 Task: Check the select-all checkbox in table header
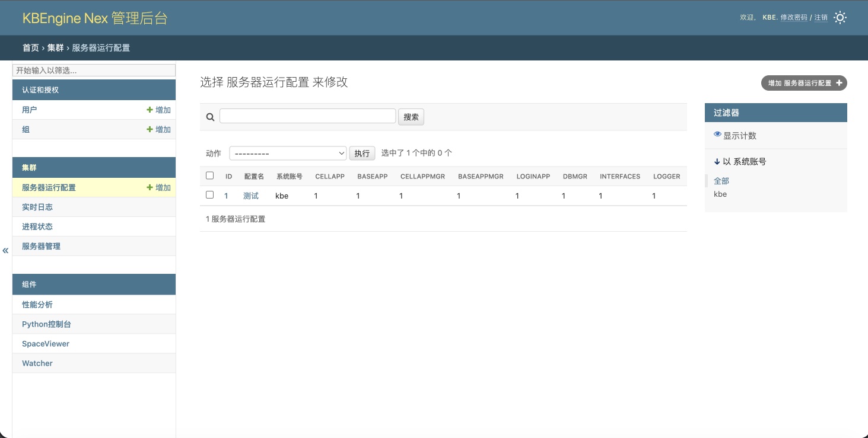click(209, 175)
